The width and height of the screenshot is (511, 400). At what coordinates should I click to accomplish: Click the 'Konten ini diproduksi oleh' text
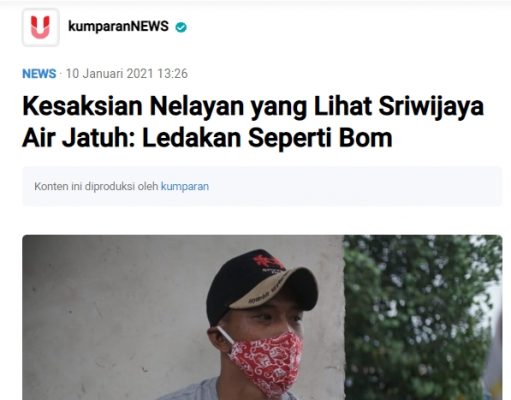[96, 186]
